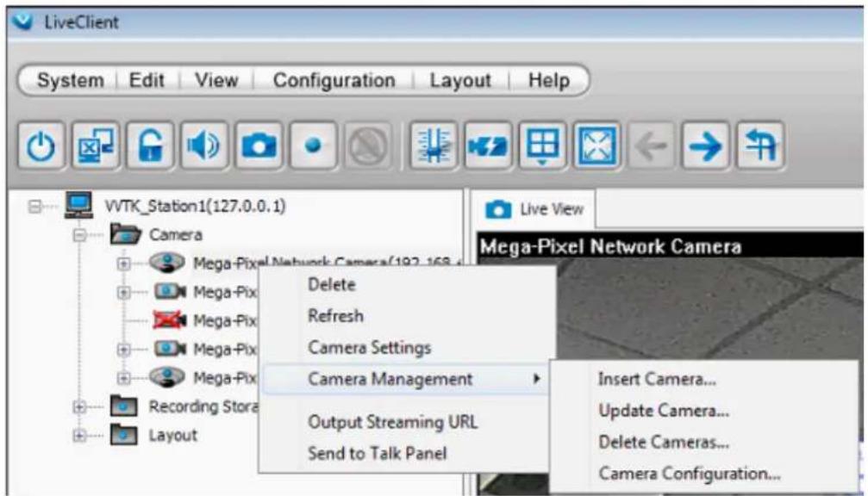Click the disconnected red-crossed camera icon
Viewport: 868px width, 496px height.
tap(170, 319)
